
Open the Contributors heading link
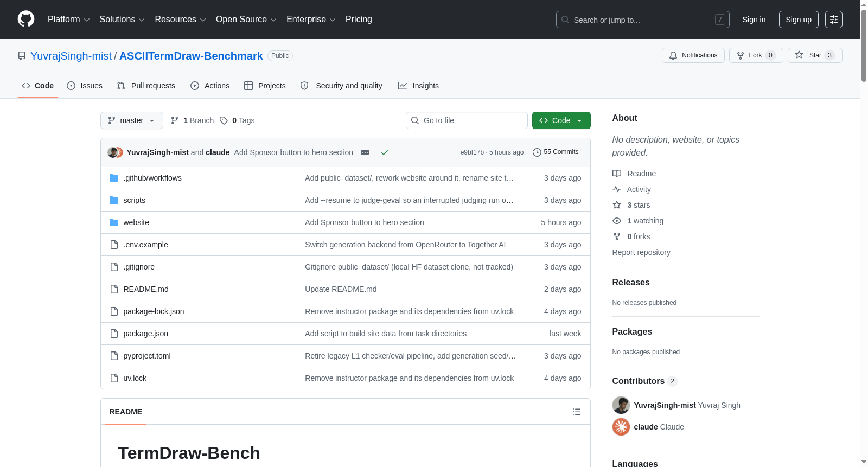645,381
